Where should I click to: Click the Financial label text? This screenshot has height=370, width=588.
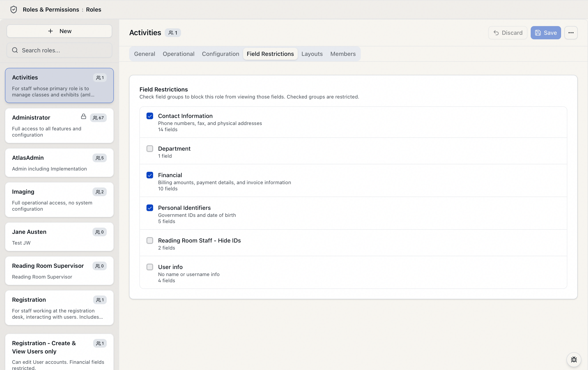point(170,175)
